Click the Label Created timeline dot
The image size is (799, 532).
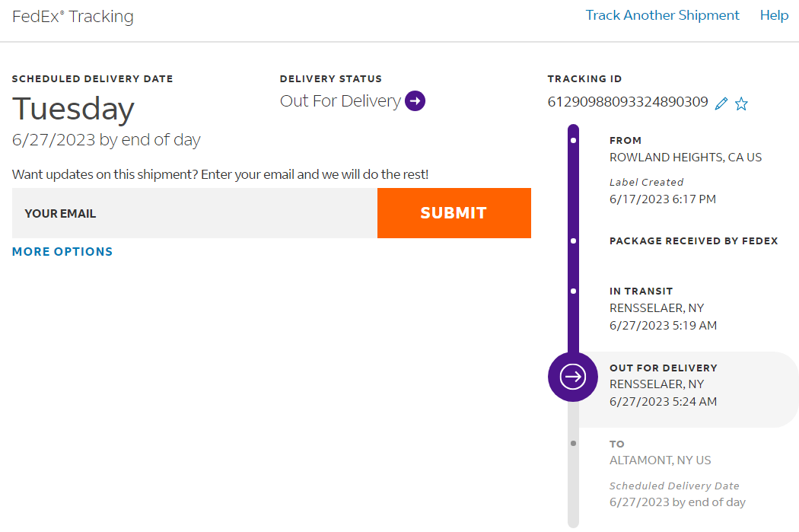click(573, 141)
